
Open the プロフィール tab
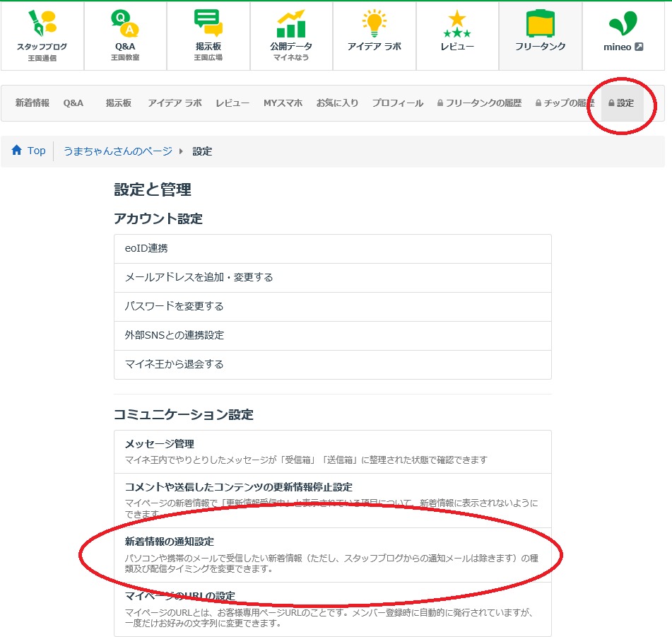tap(397, 103)
